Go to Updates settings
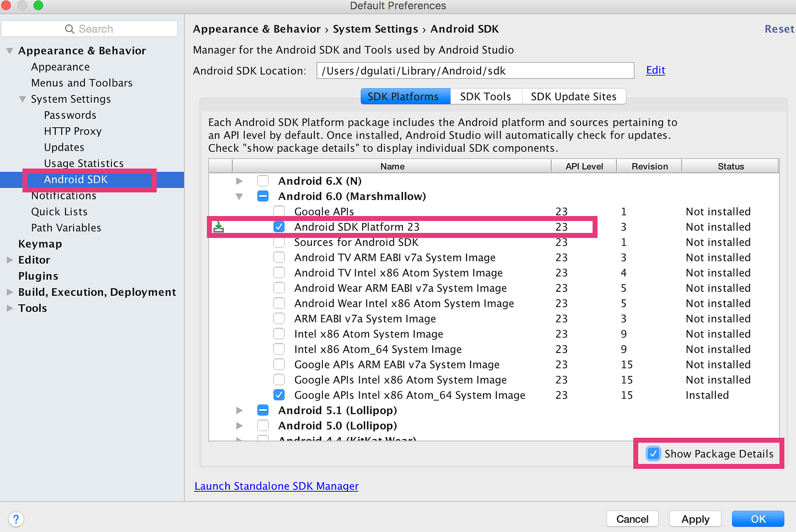Viewport: 796px width, 532px height. coord(64,148)
